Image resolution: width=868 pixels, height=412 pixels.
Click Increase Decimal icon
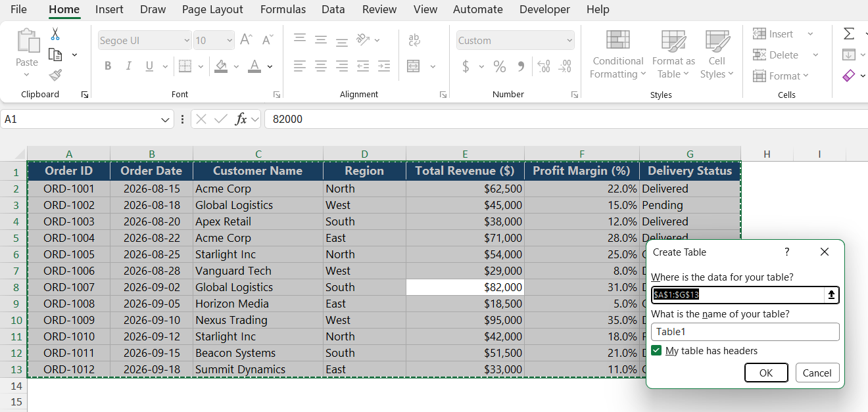click(x=544, y=66)
